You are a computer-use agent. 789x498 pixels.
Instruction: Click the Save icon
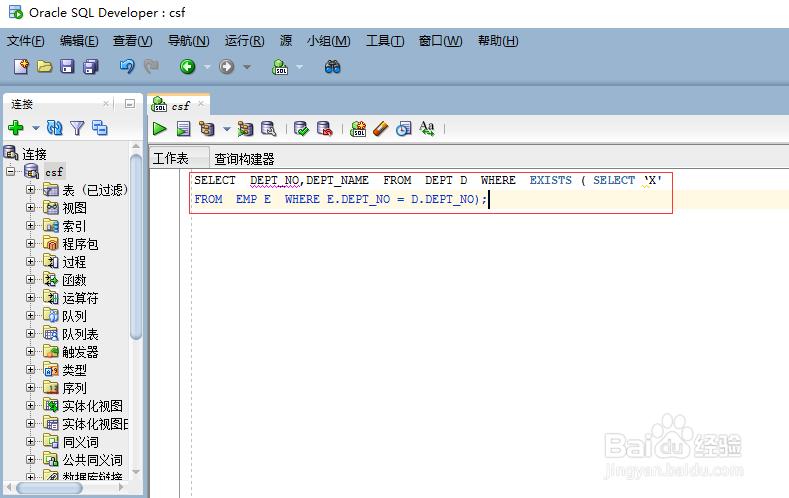(x=67, y=66)
